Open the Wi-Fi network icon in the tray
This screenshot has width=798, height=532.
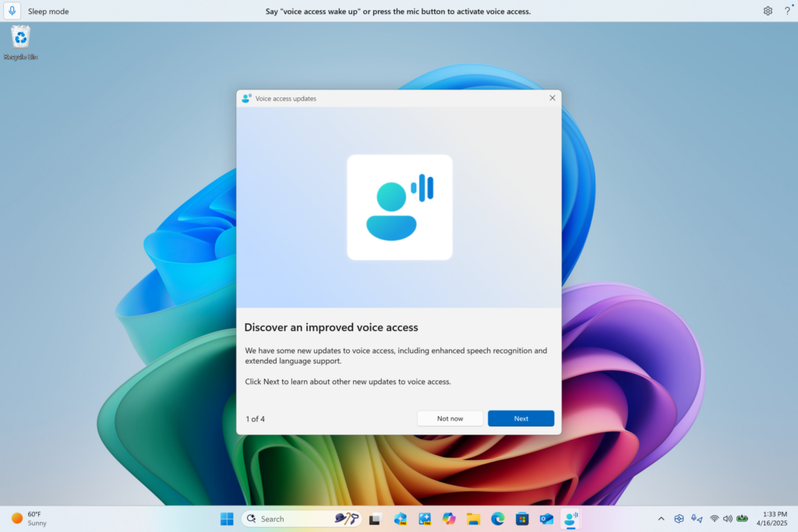(x=713, y=518)
